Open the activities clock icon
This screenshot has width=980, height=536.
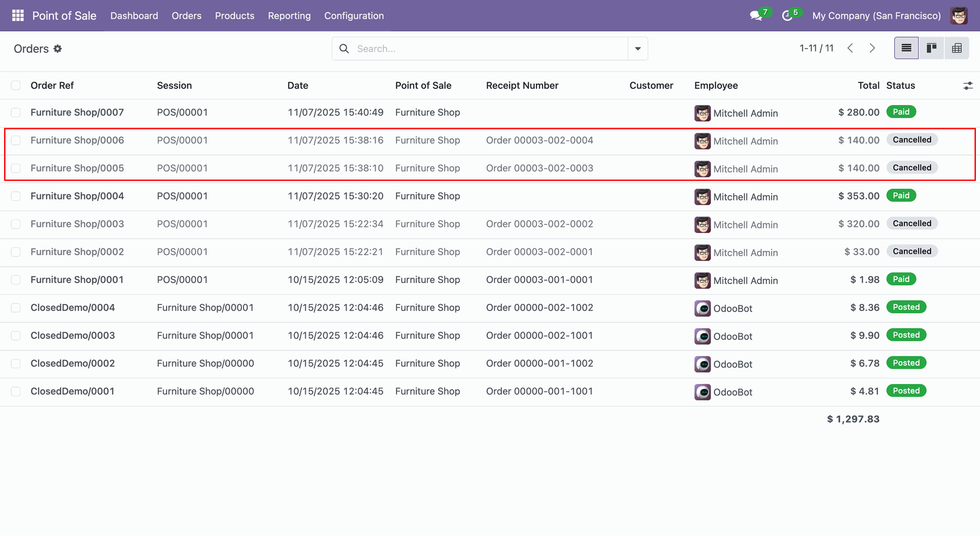coord(787,16)
